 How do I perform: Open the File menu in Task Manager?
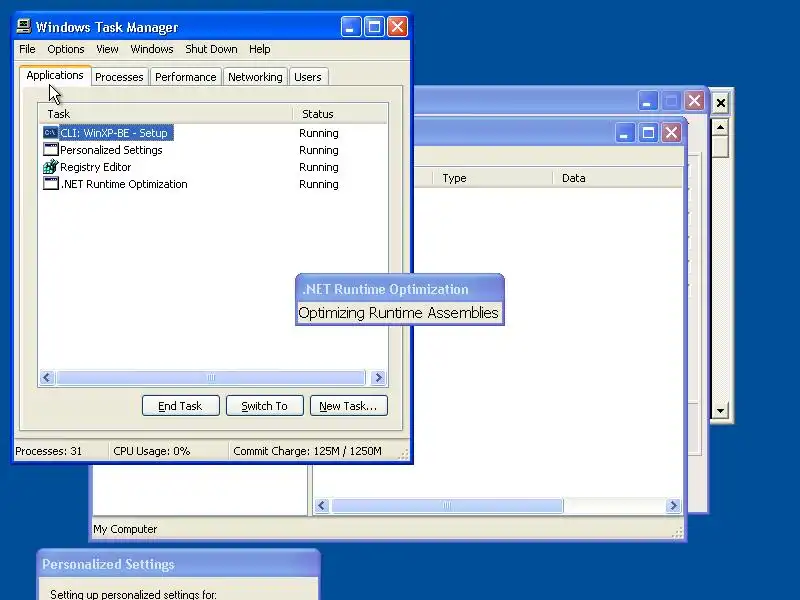click(27, 49)
